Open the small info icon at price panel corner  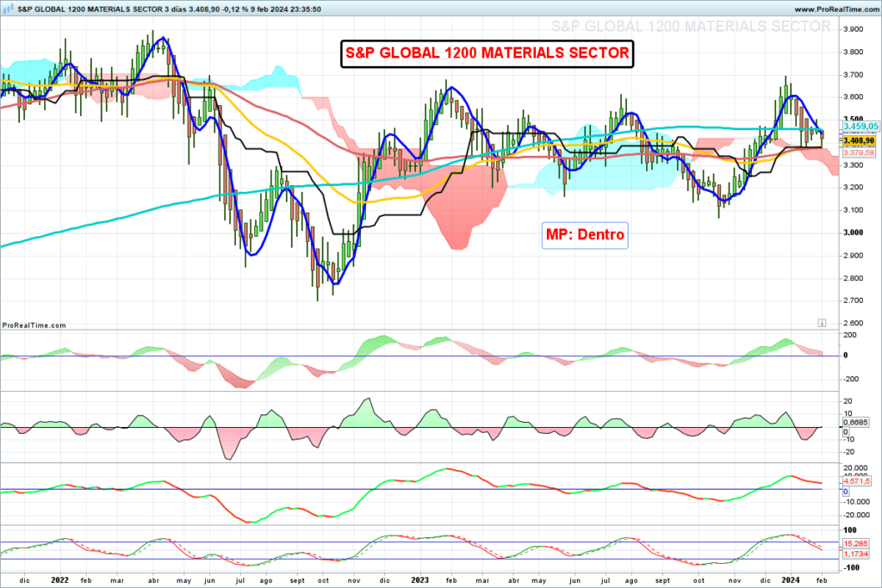pos(822,323)
